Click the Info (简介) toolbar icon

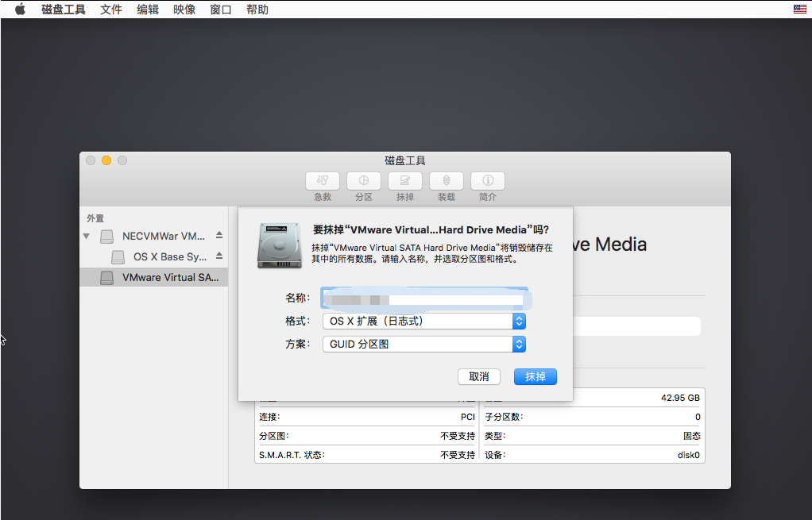487,180
